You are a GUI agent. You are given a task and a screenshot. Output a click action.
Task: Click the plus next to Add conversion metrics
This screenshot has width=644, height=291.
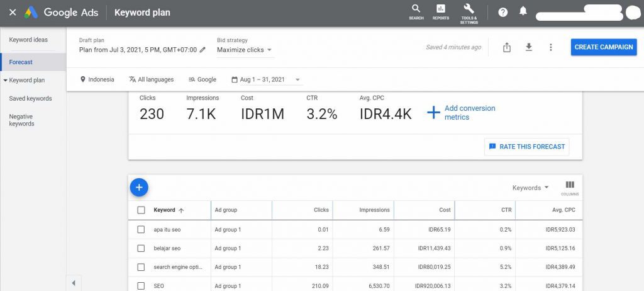point(433,112)
